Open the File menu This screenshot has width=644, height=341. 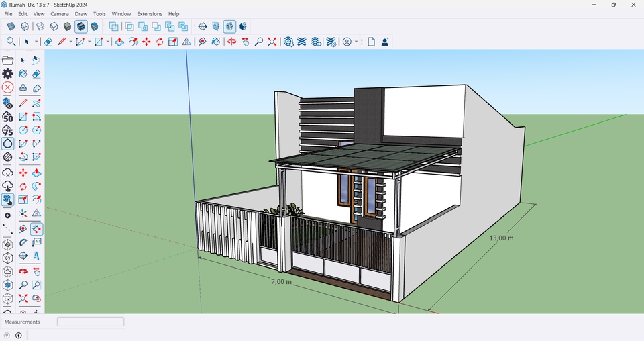[x=8, y=13]
